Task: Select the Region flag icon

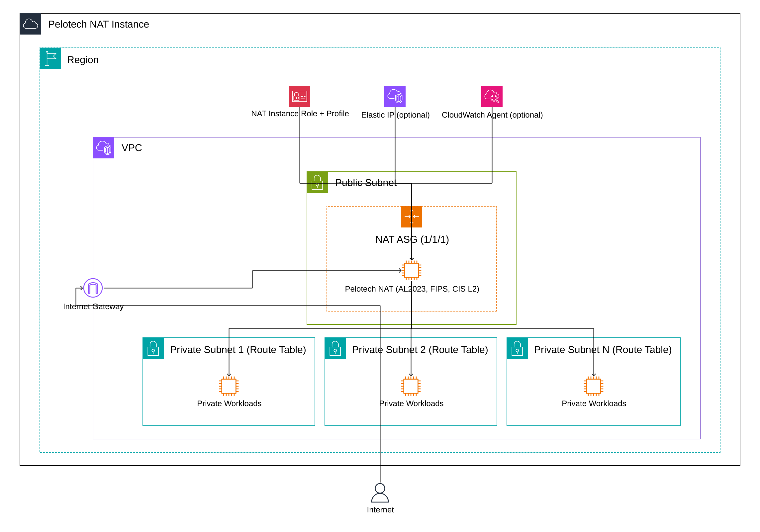Action: (x=50, y=58)
